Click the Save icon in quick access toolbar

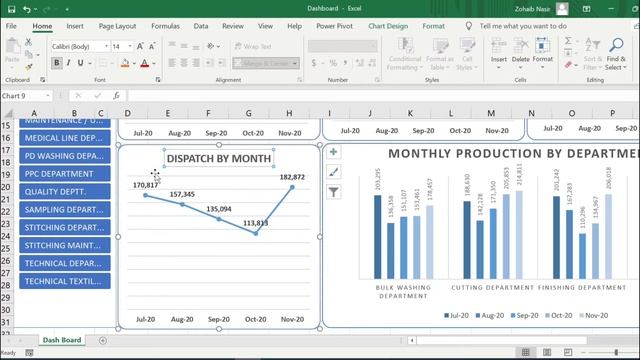pyautogui.click(x=11, y=9)
